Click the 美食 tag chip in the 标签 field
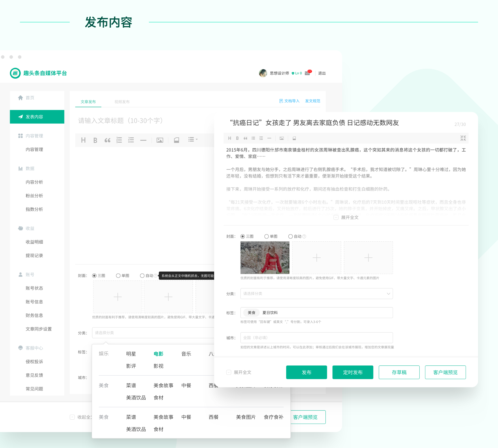Viewport: 498px width, 448px height. pos(251,313)
